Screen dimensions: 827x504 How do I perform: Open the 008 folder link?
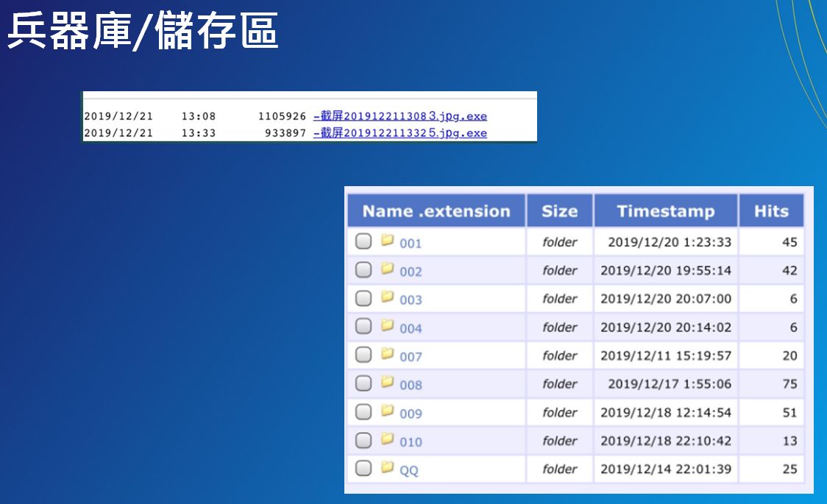tap(411, 386)
